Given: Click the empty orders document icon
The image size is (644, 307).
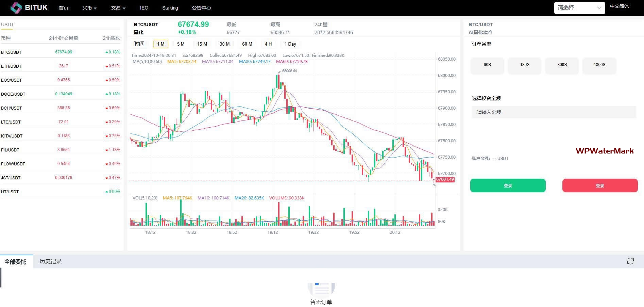Looking at the screenshot, I should (321, 289).
